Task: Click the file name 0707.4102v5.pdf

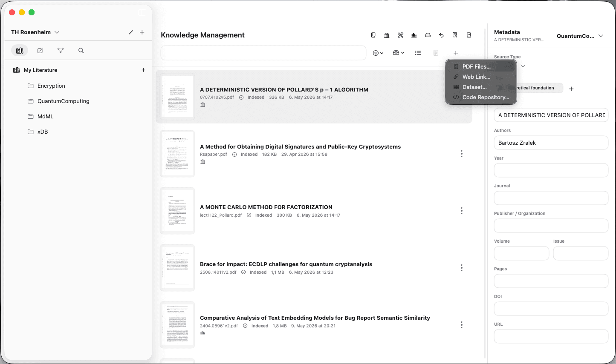Action: coord(217,97)
